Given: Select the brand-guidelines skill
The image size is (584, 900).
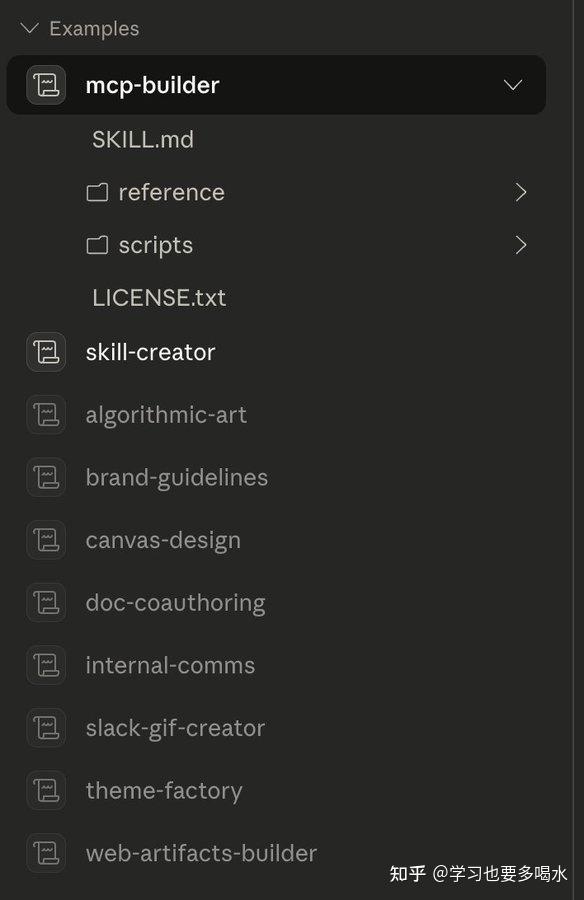Looking at the screenshot, I should [177, 478].
